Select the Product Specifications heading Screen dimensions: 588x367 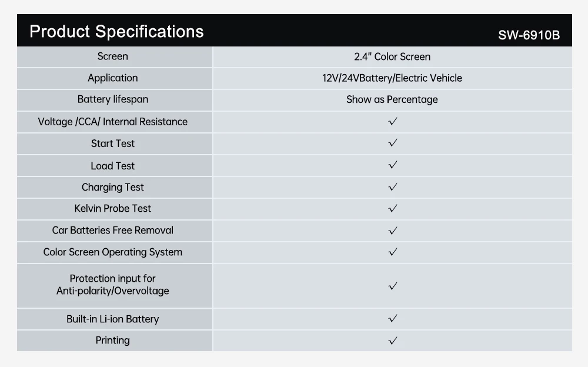click(116, 31)
